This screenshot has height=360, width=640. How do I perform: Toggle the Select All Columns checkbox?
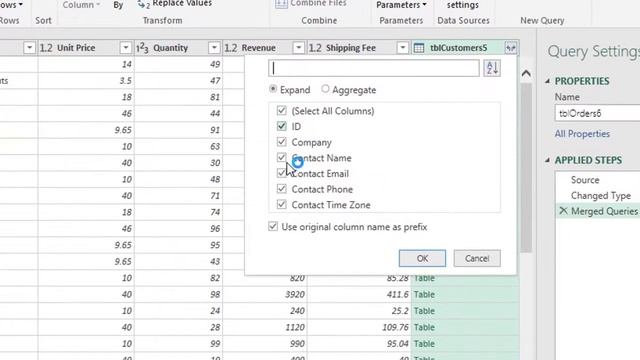click(281, 110)
